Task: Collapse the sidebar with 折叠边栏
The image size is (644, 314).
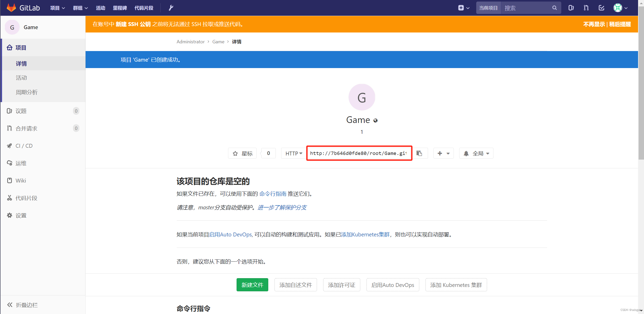Action: tap(23, 305)
